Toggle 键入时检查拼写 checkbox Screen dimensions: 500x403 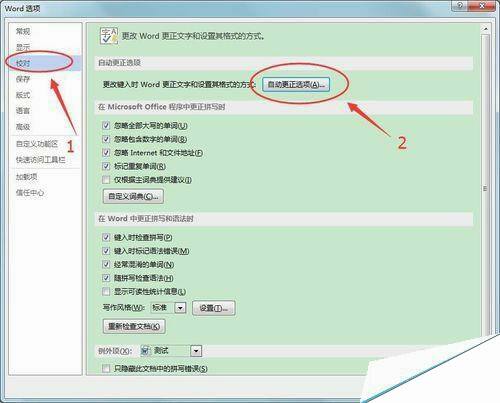106,237
